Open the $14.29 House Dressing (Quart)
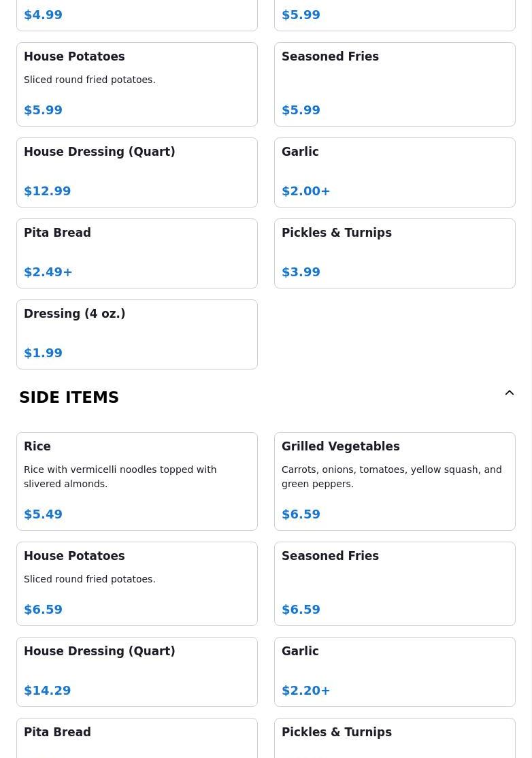The width and height of the screenshot is (532, 758). (x=137, y=672)
